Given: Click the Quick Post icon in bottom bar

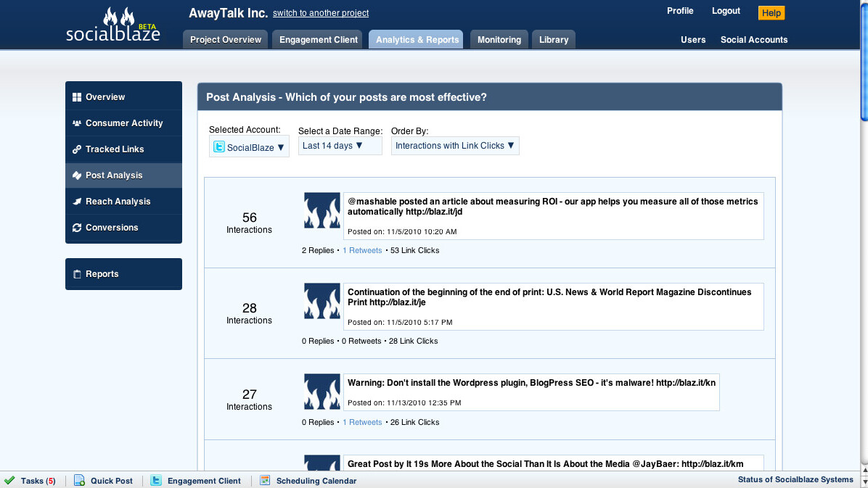Looking at the screenshot, I should [x=79, y=480].
